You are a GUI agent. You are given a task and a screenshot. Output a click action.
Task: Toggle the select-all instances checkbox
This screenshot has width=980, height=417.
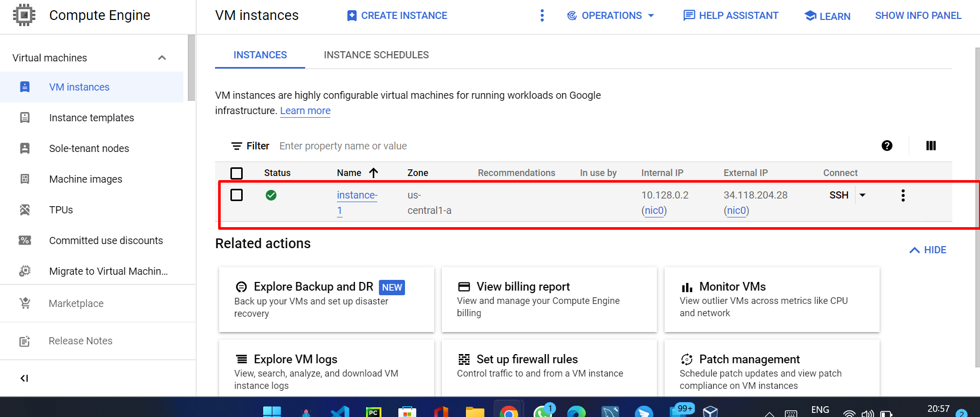237,173
